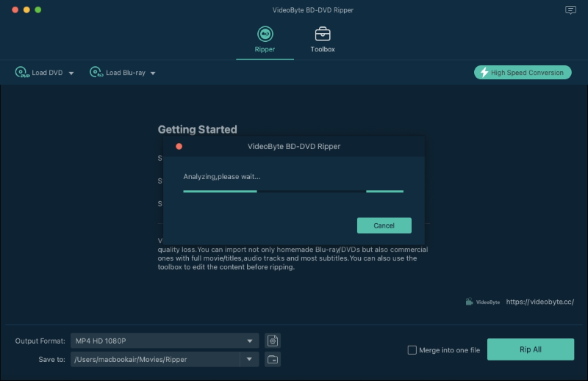Click the Load DVD disc icon
This screenshot has height=381, width=588.
pos(22,72)
